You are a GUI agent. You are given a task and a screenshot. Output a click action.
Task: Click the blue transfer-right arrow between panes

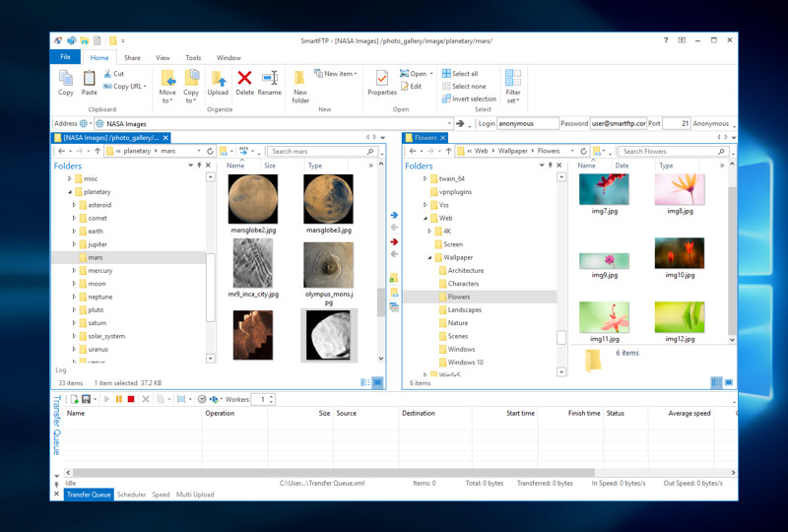(x=395, y=215)
